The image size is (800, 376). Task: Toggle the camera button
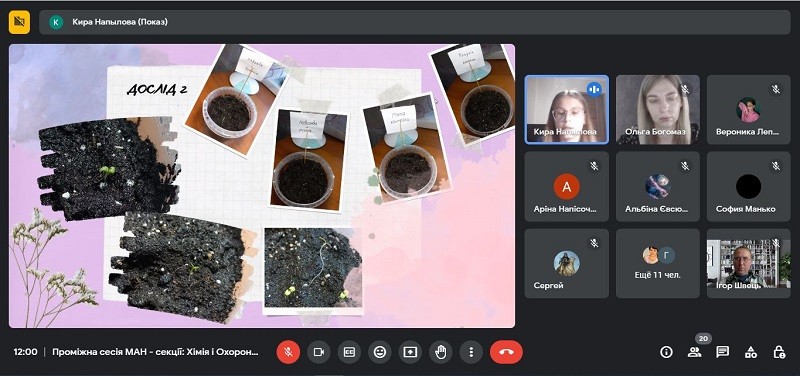coord(319,352)
